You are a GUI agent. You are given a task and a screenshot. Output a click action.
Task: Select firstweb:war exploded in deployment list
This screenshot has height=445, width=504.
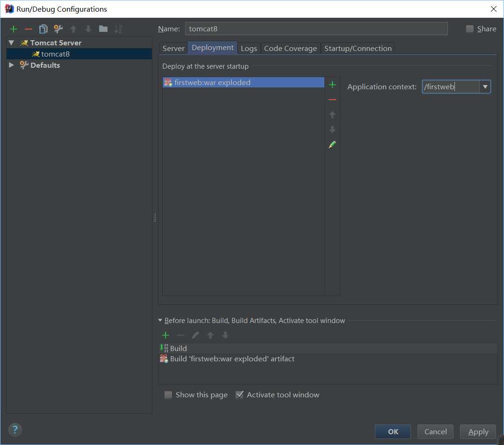click(x=243, y=82)
